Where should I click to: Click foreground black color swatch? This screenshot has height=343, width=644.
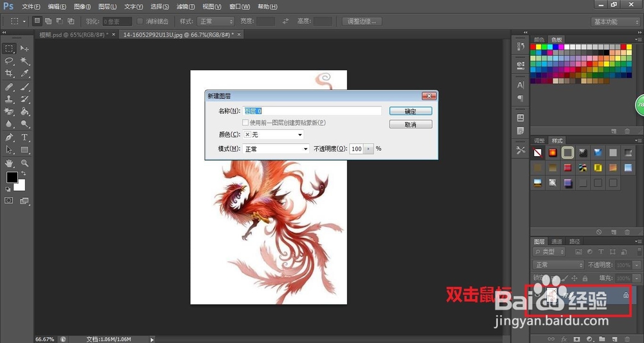click(12, 177)
